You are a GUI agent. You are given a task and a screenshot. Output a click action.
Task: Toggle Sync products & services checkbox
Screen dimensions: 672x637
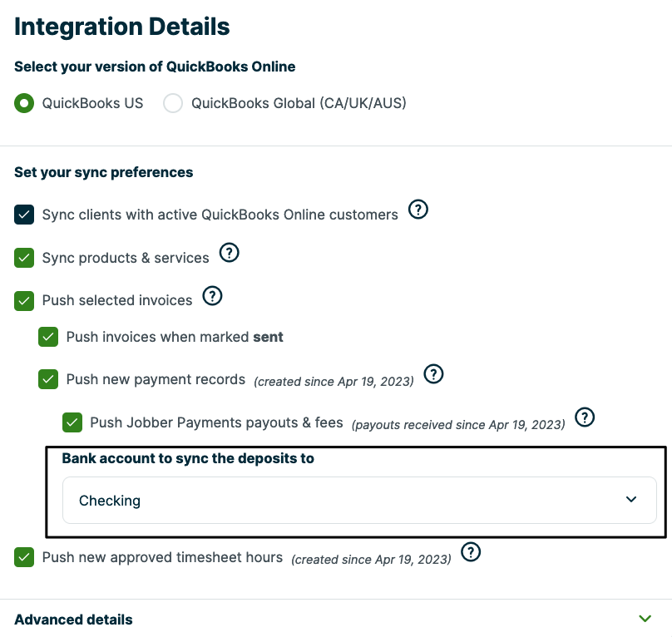pyautogui.click(x=24, y=258)
